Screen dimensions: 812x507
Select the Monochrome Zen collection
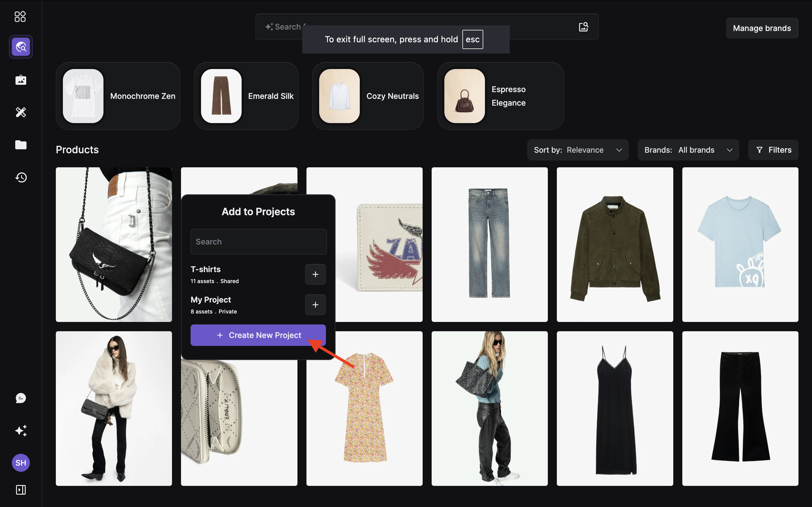[x=118, y=96]
